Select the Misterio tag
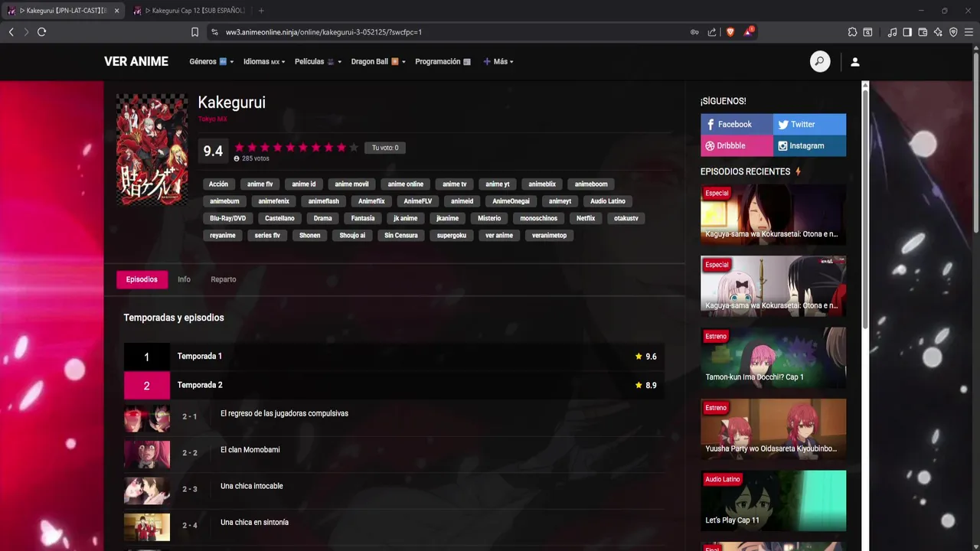Image resolution: width=980 pixels, height=551 pixels. tap(489, 218)
